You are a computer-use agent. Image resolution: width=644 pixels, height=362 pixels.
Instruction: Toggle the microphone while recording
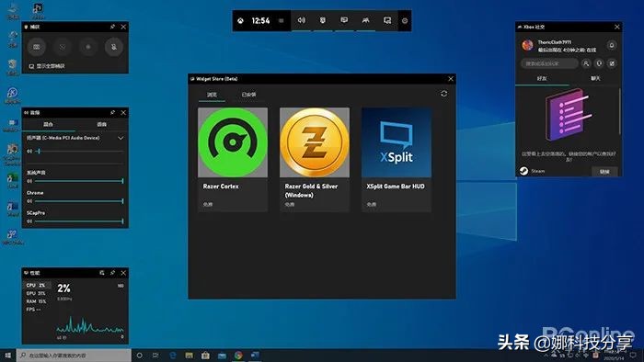[x=114, y=47]
